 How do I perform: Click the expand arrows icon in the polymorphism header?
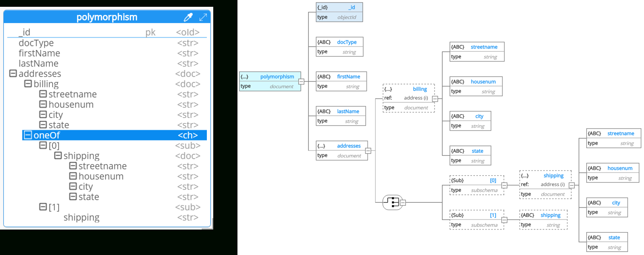point(203,17)
